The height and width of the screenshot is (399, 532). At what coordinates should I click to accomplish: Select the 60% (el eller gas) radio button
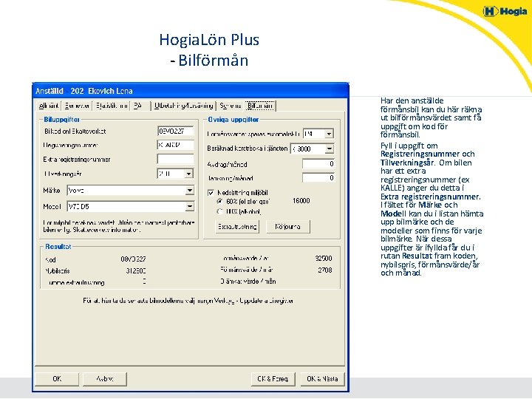click(x=220, y=201)
